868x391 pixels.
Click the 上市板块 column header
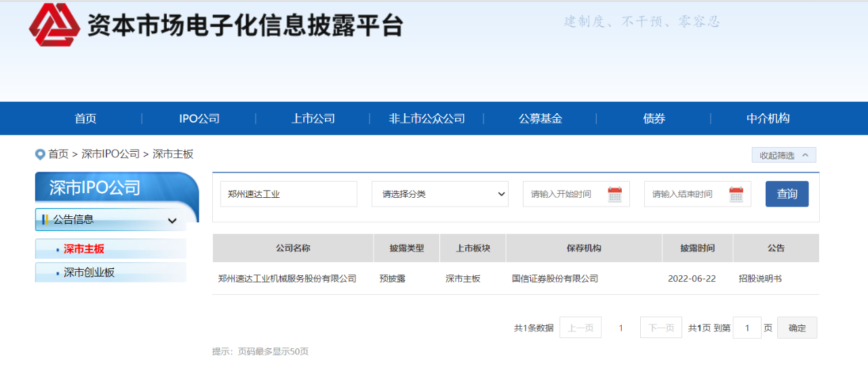(x=473, y=248)
